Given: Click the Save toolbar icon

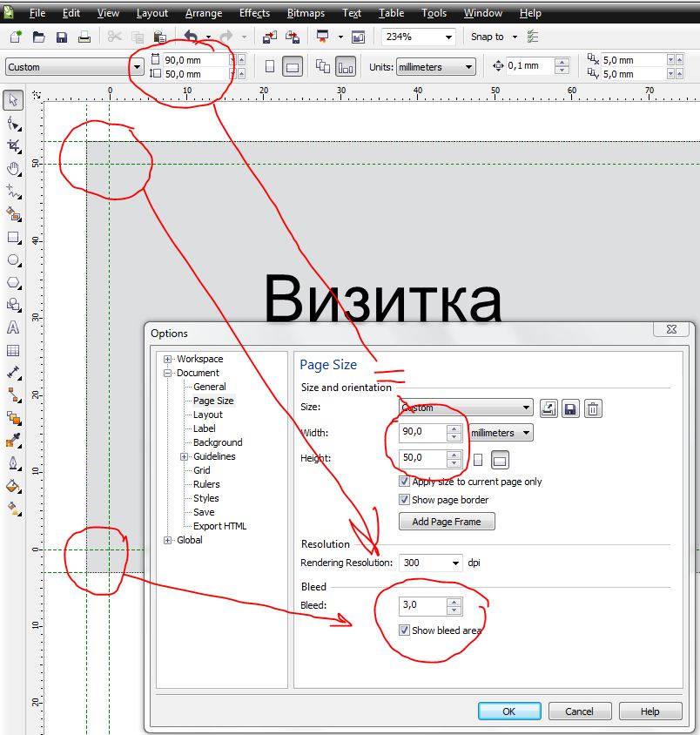Looking at the screenshot, I should tap(61, 37).
